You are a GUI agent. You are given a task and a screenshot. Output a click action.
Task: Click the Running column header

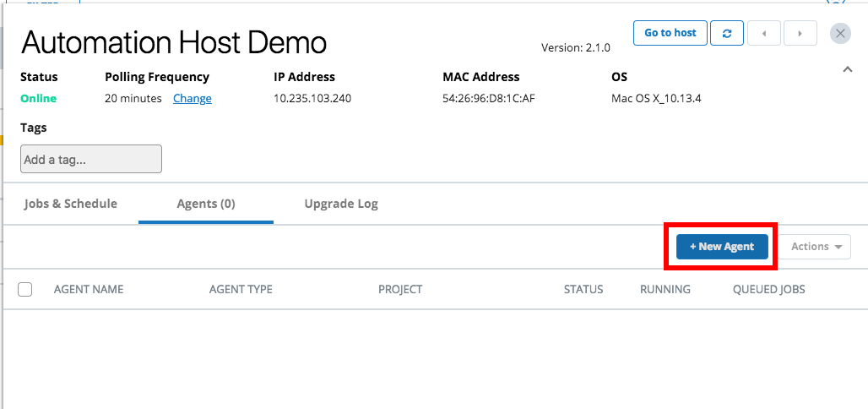(x=665, y=290)
